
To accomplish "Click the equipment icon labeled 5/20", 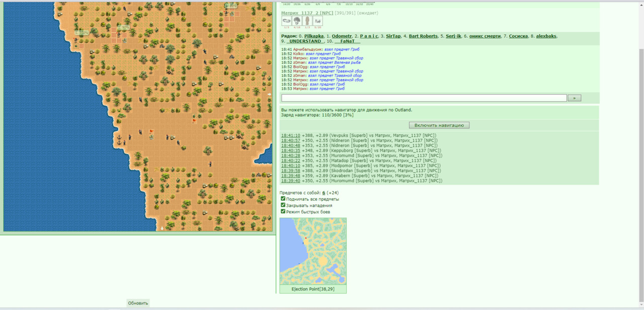I will click(317, 21).
